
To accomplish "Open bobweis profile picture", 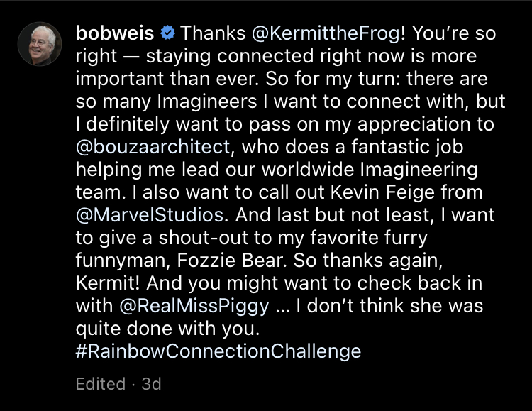I will [40, 44].
